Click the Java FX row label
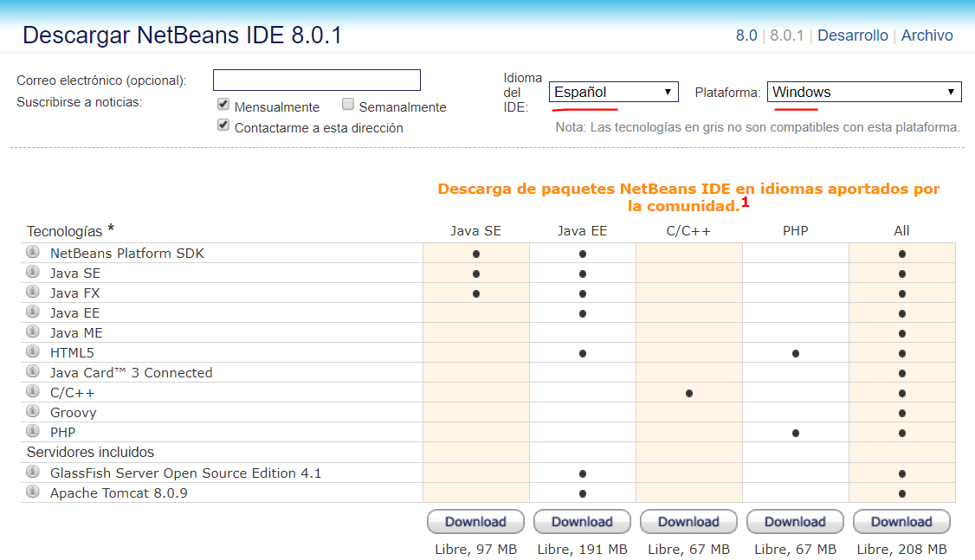This screenshot has height=560, width=975. point(74,293)
